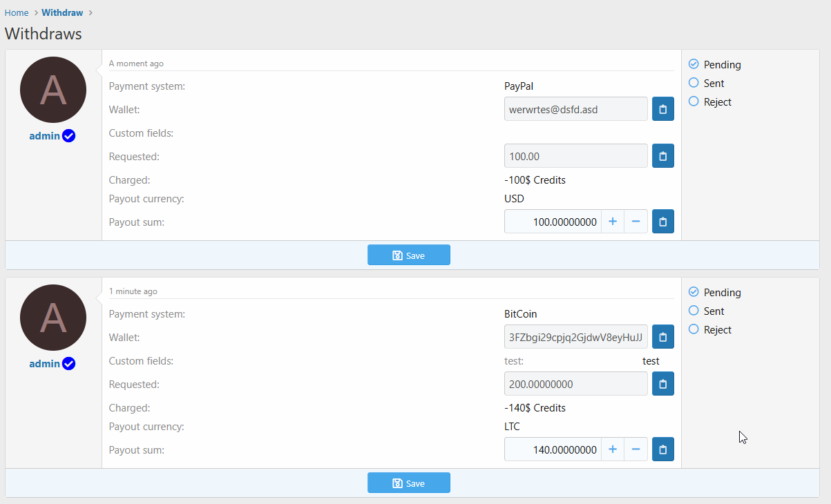Copy the 200.00000000 requested amount
The height and width of the screenshot is (504, 831).
(663, 384)
